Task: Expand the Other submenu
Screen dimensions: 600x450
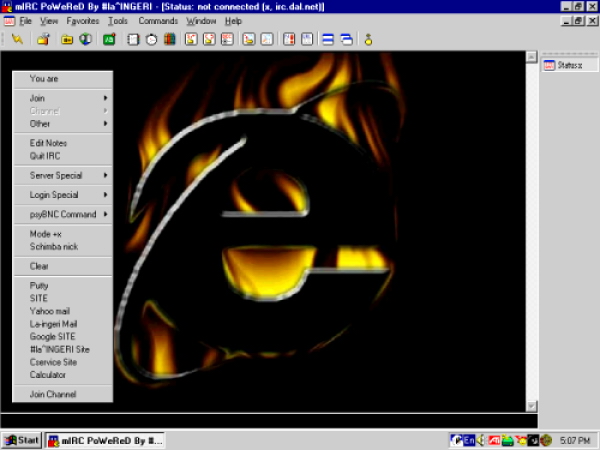Action: tap(63, 124)
